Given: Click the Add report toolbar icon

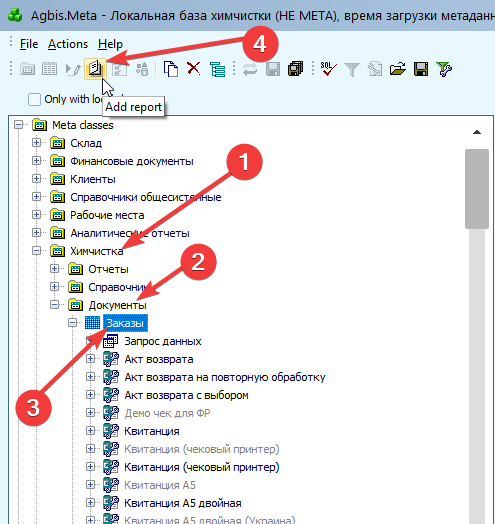Looking at the screenshot, I should (x=95, y=69).
